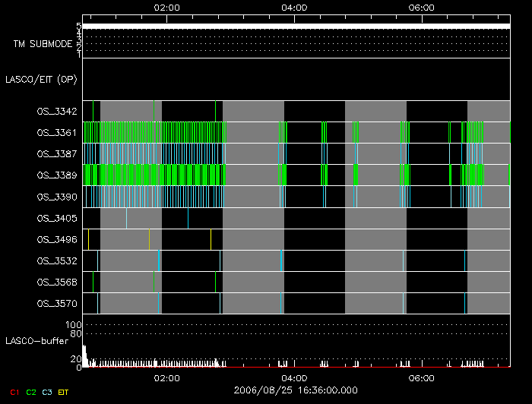Select the OS_3387 row label

point(57,154)
